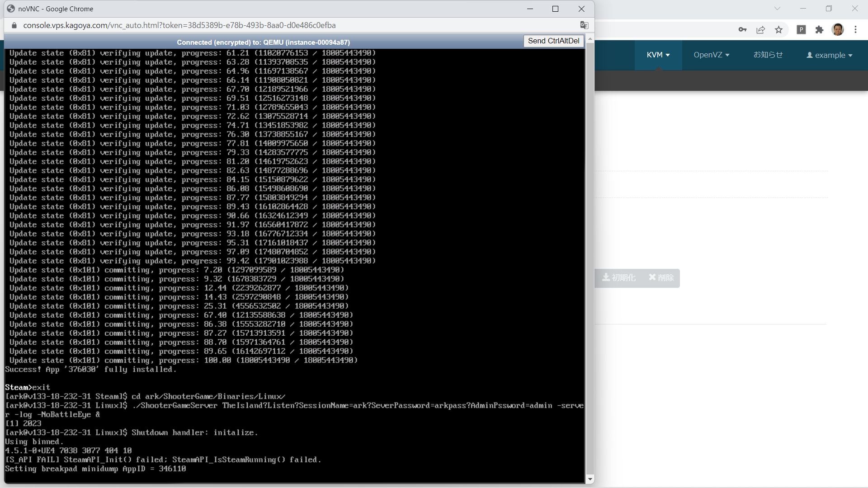Click the noVNC address bar URL
Image resolution: width=868 pixels, height=488 pixels.
pyautogui.click(x=179, y=25)
